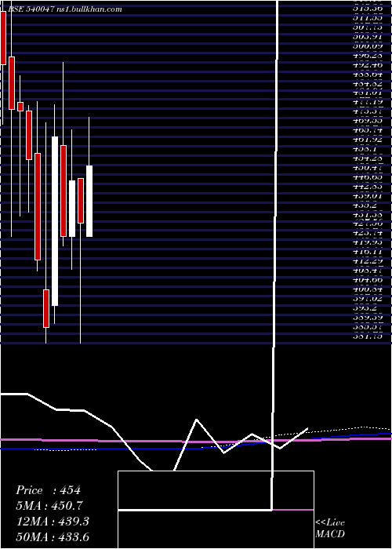
Task: Open the <<Live MACD link
Action: click(330, 529)
